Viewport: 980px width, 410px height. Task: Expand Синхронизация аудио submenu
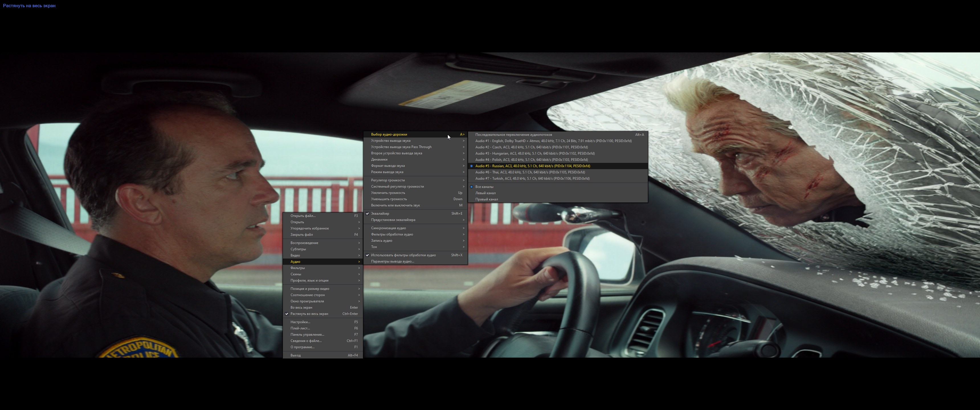pyautogui.click(x=415, y=228)
